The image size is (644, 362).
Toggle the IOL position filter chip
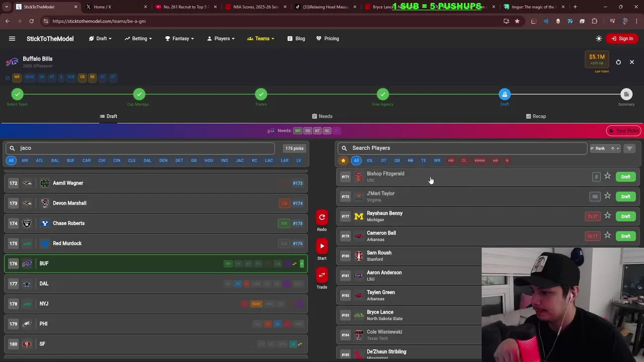370,160
